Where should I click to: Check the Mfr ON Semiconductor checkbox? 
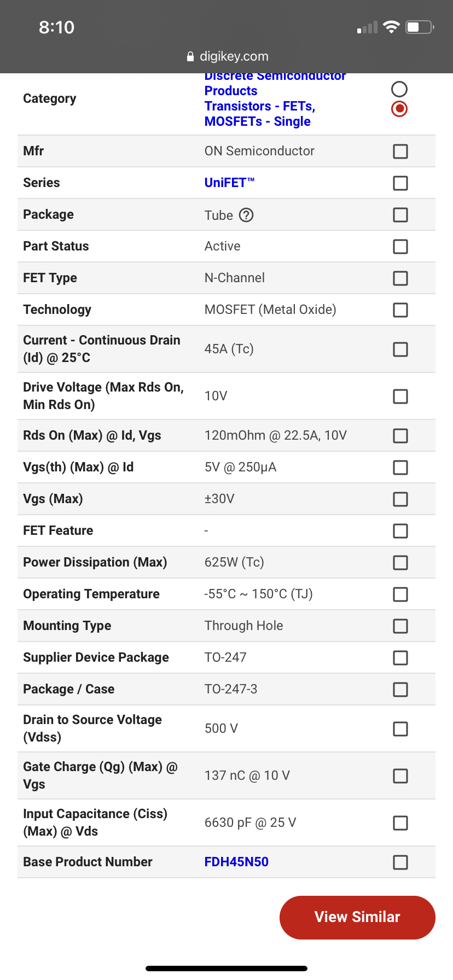(x=400, y=151)
